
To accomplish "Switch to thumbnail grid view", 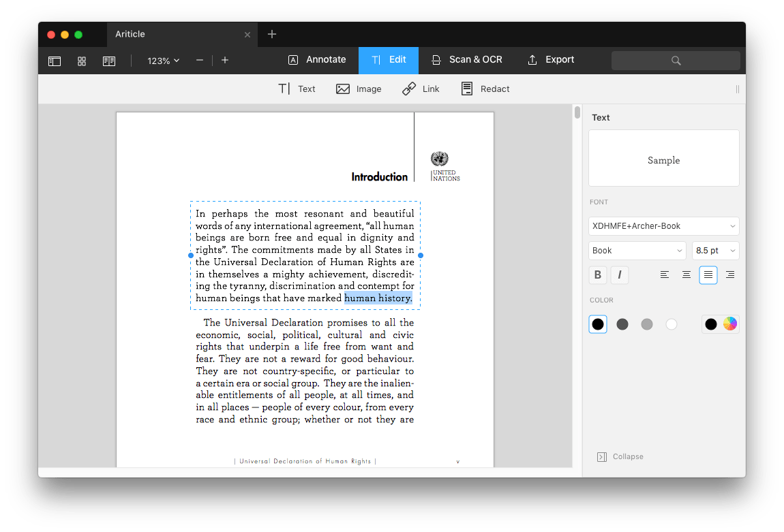I will tap(82, 61).
